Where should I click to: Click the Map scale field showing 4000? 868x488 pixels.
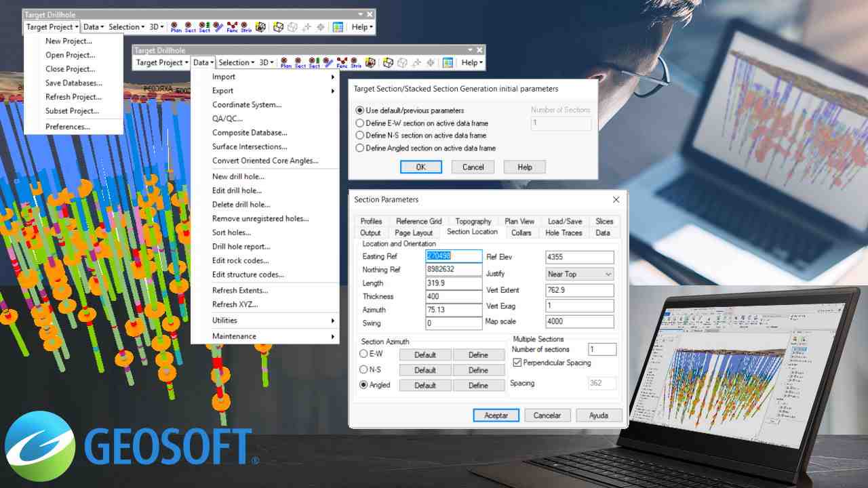[x=580, y=321]
